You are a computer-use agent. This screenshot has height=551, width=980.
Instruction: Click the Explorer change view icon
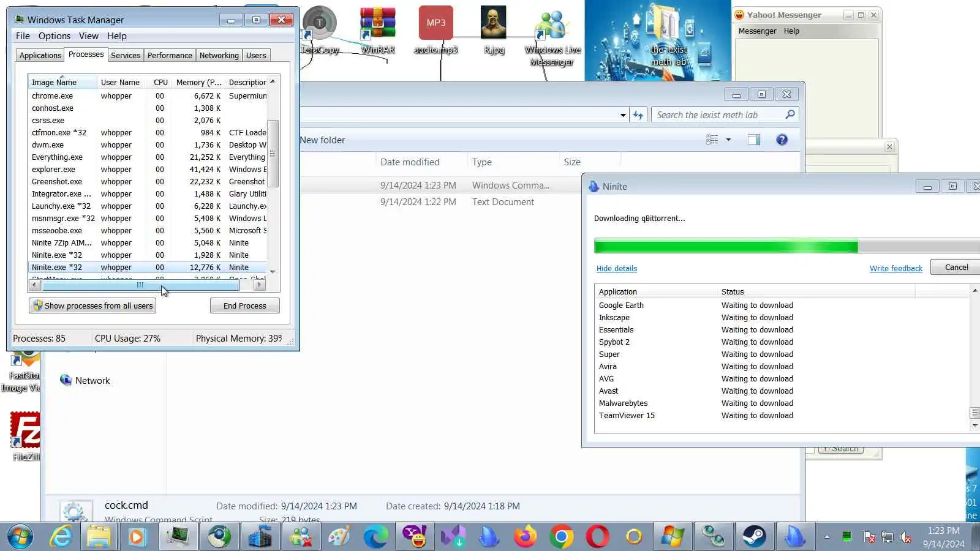point(712,140)
